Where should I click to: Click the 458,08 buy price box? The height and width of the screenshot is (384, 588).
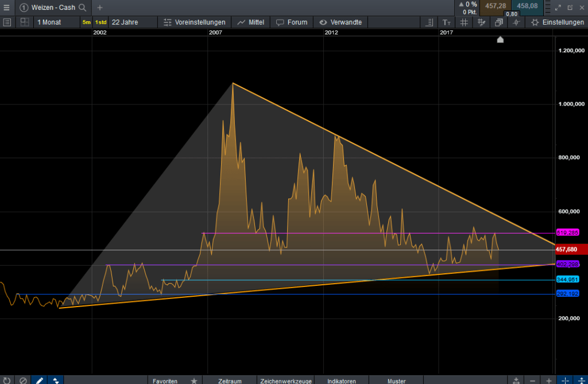[527, 6]
